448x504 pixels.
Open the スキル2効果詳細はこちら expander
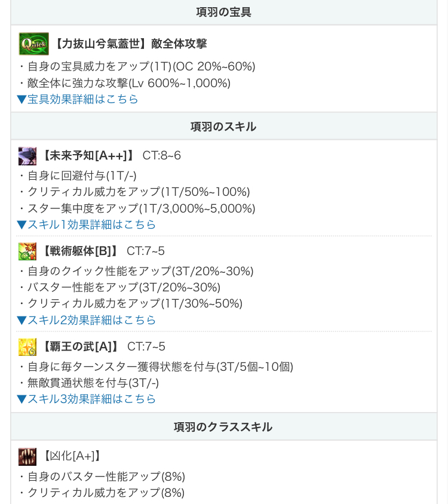pos(87,320)
